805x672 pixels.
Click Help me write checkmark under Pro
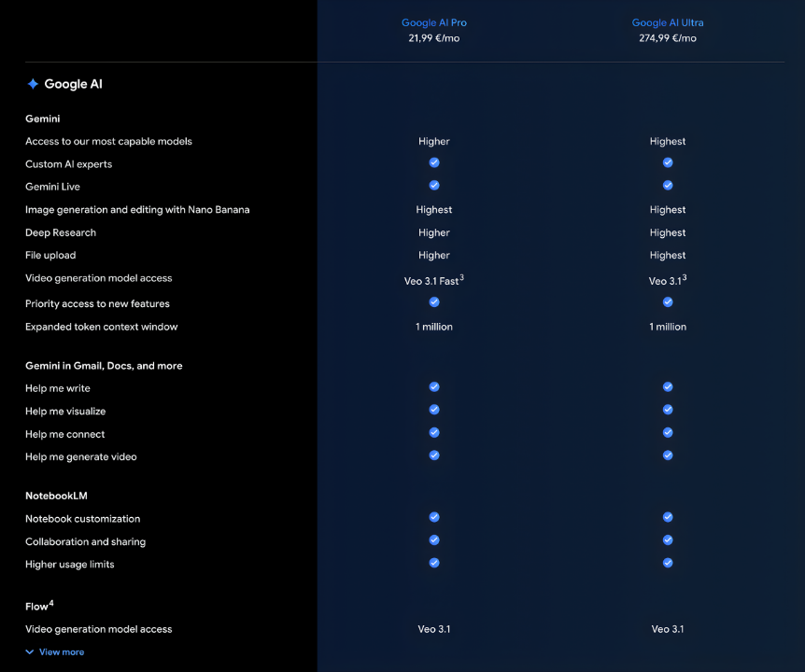pos(434,386)
